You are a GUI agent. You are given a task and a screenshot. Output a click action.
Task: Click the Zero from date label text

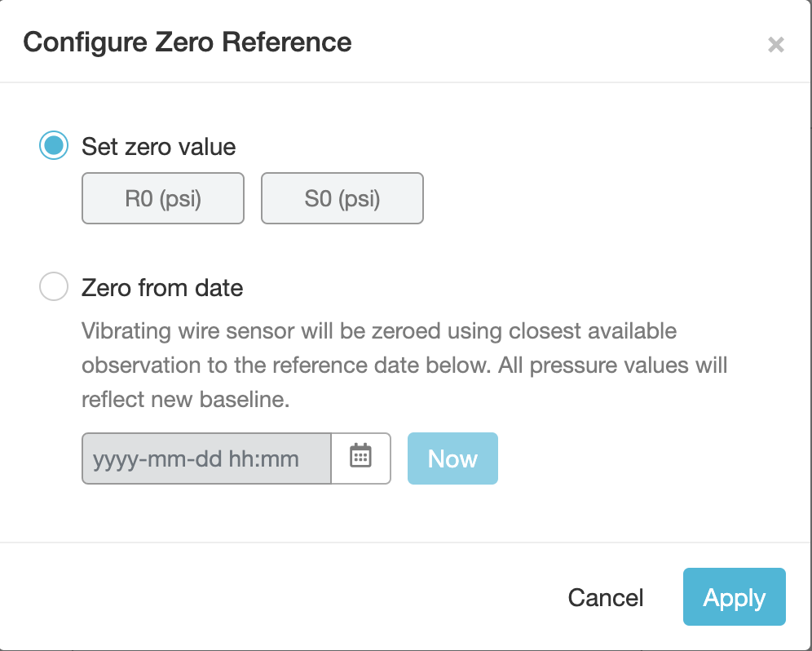162,288
